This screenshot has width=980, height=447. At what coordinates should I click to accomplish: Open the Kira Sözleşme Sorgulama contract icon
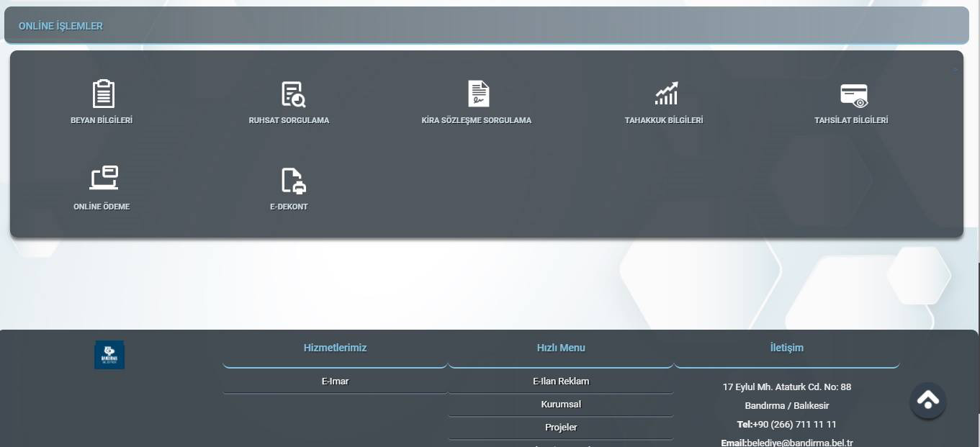point(478,94)
